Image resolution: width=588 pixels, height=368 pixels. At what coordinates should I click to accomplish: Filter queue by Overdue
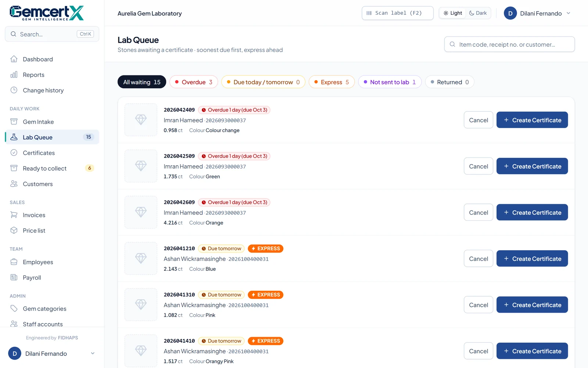(x=194, y=82)
